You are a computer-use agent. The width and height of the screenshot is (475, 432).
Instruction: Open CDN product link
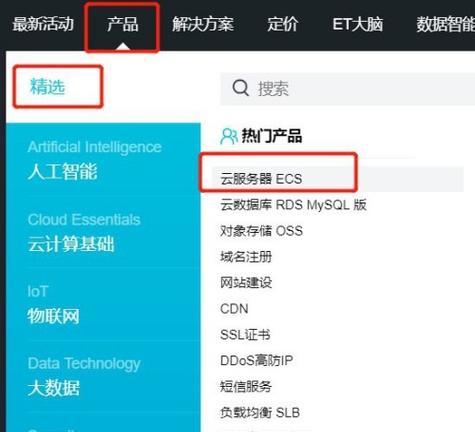click(x=234, y=309)
